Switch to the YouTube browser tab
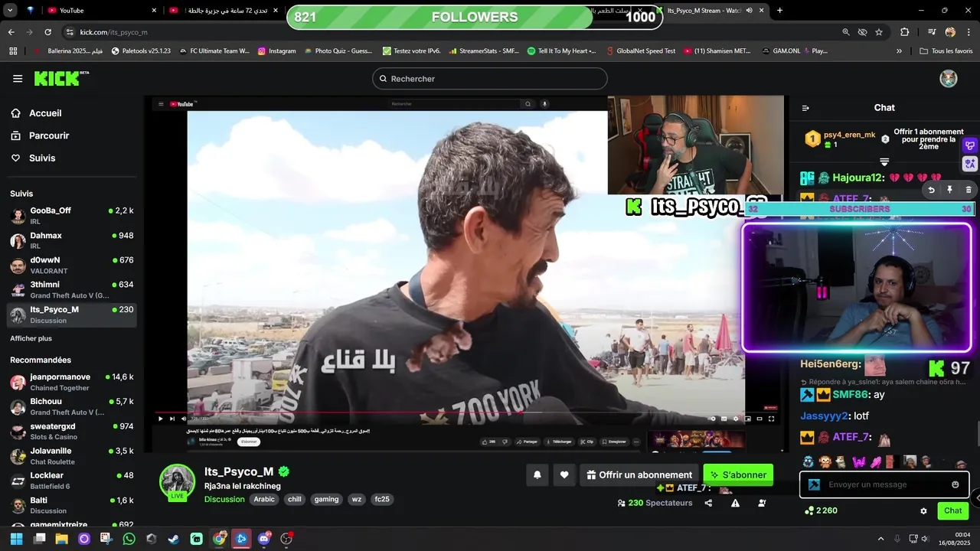Screen dimensions: 980x551 pos(101,11)
